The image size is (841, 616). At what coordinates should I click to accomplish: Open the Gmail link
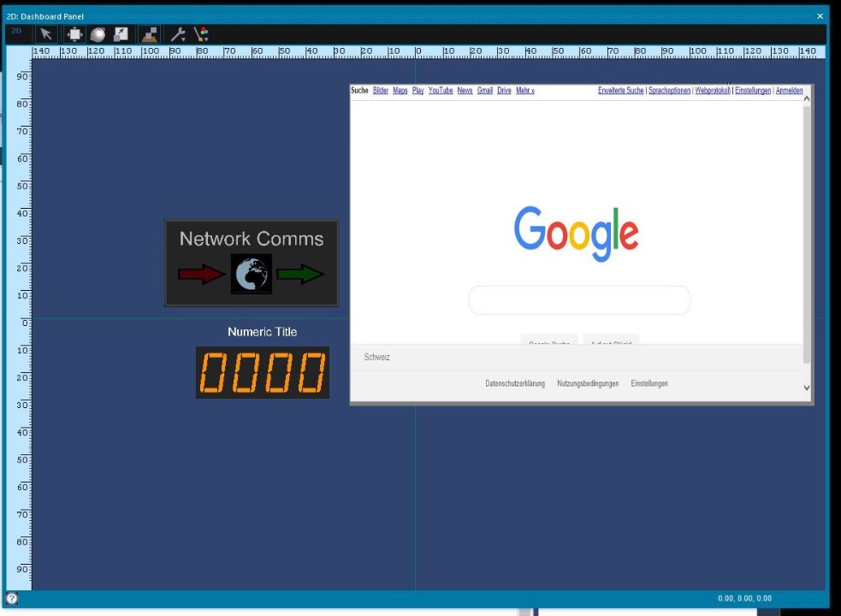485,91
